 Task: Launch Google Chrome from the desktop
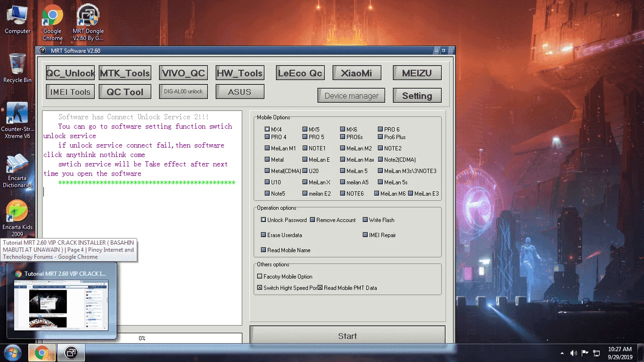click(52, 23)
